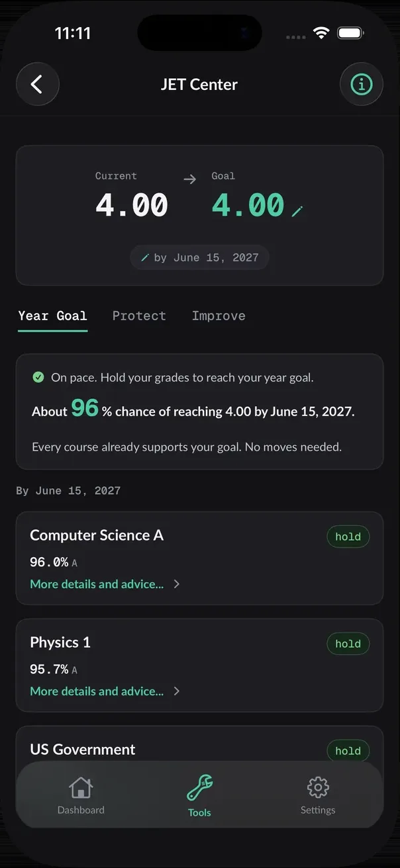Viewport: 400px width, 868px height.
Task: Tap the hold badge on Computer Science A
Action: [x=348, y=537]
